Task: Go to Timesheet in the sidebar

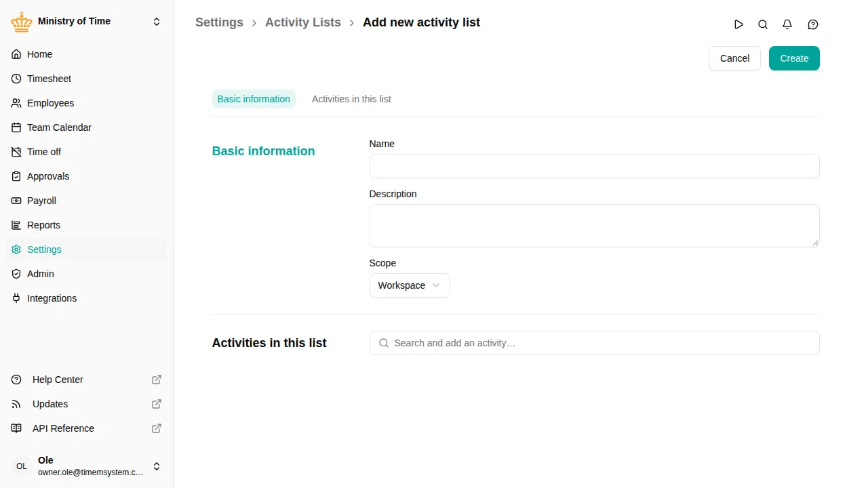Action: [x=86, y=79]
